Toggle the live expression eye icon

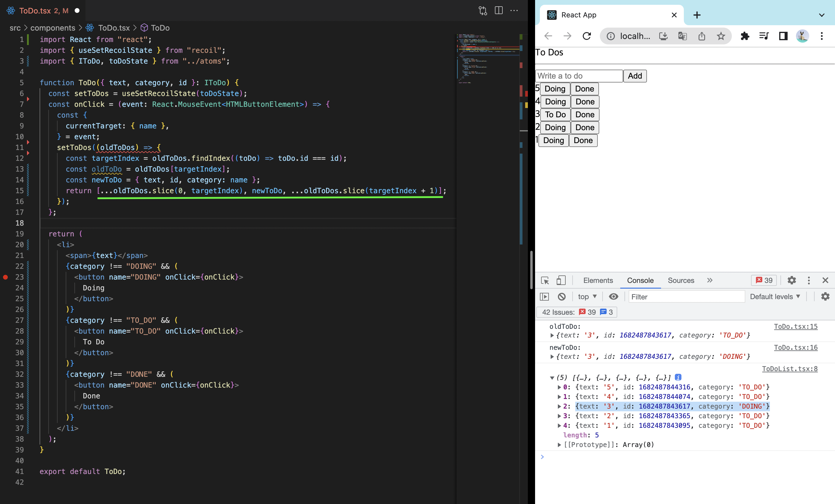point(613,297)
